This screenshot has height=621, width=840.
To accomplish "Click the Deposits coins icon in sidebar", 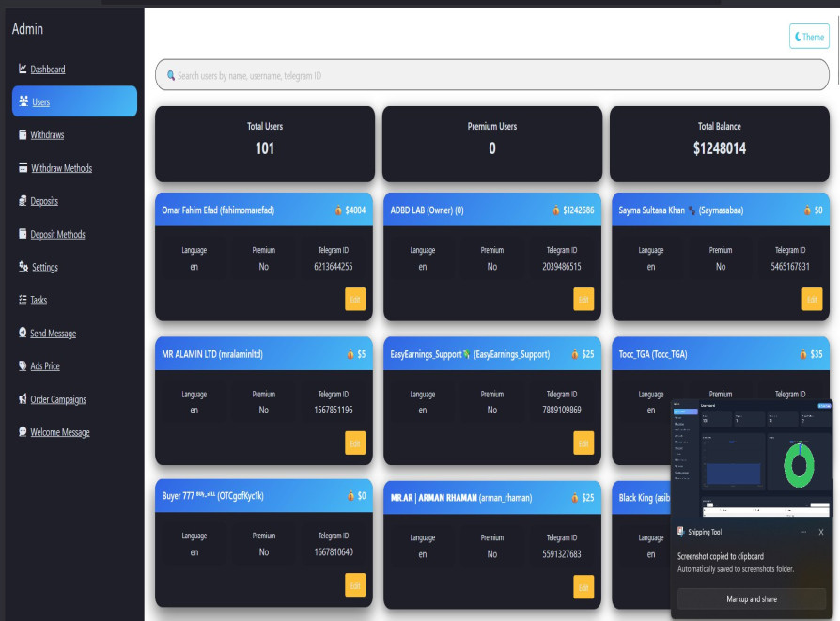I will [23, 201].
